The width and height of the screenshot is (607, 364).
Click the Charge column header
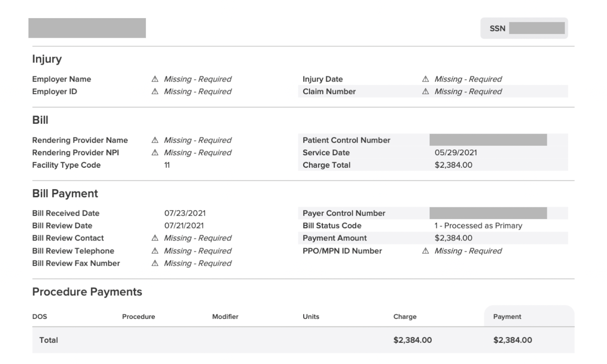(x=405, y=317)
